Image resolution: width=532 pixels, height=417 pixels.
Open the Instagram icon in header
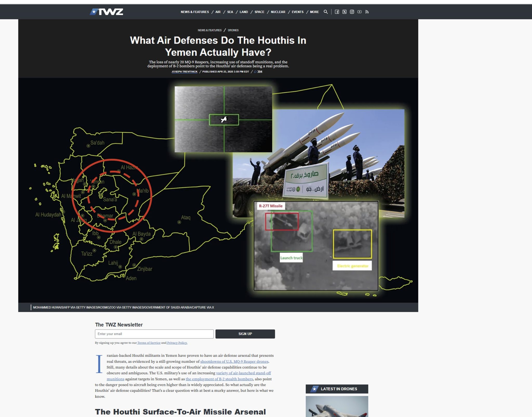click(352, 12)
